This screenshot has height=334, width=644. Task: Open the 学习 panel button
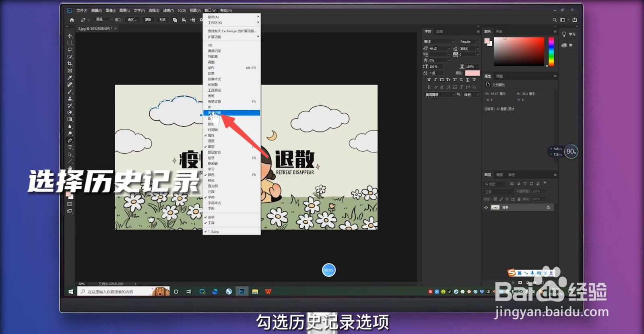569,34
